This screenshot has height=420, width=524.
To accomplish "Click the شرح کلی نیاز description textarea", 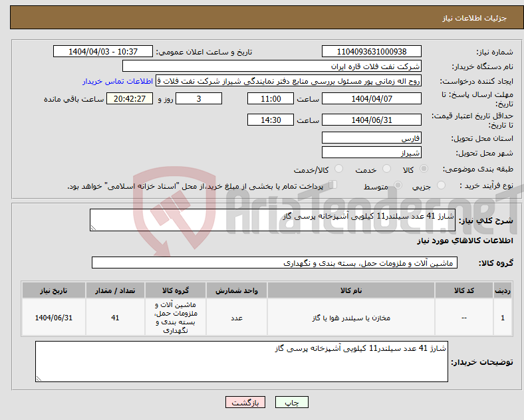I will [x=273, y=220].
